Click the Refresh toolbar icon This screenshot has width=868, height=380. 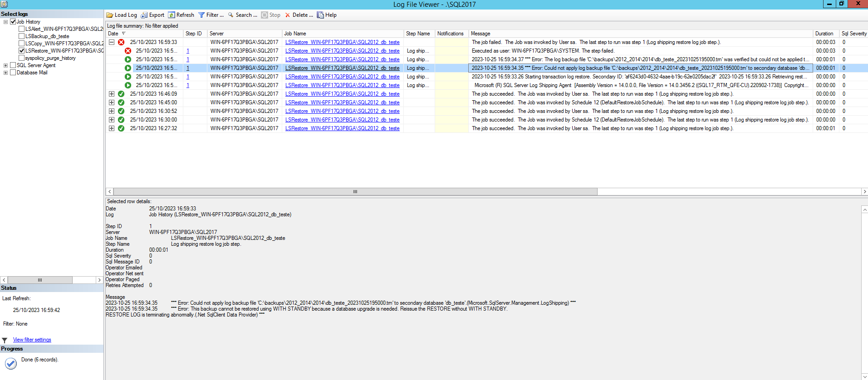[x=172, y=15]
